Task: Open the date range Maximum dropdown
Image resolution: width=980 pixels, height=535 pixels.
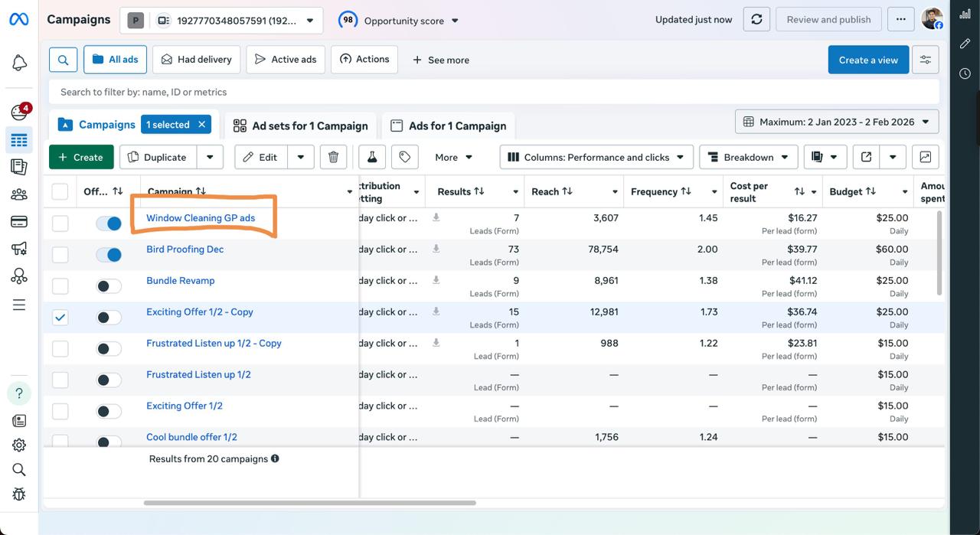Action: (837, 122)
